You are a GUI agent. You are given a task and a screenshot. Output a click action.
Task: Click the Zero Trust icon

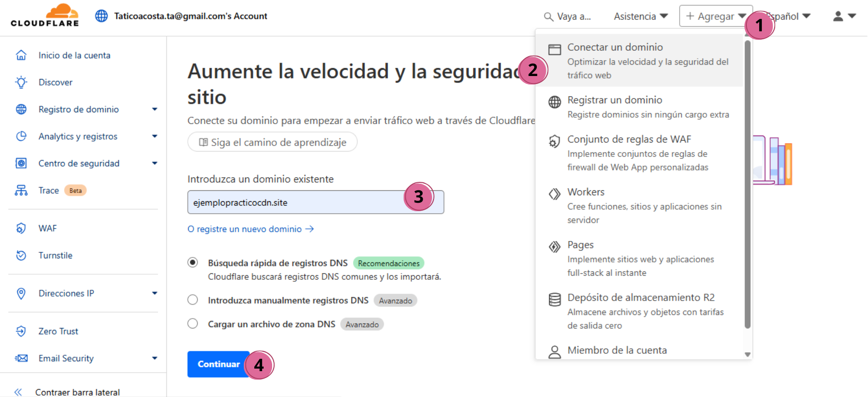coord(21,331)
